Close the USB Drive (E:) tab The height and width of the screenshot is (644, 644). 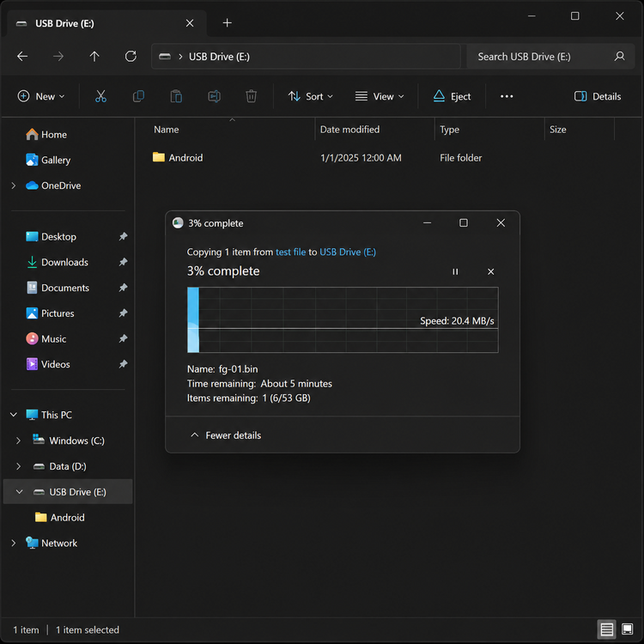190,23
